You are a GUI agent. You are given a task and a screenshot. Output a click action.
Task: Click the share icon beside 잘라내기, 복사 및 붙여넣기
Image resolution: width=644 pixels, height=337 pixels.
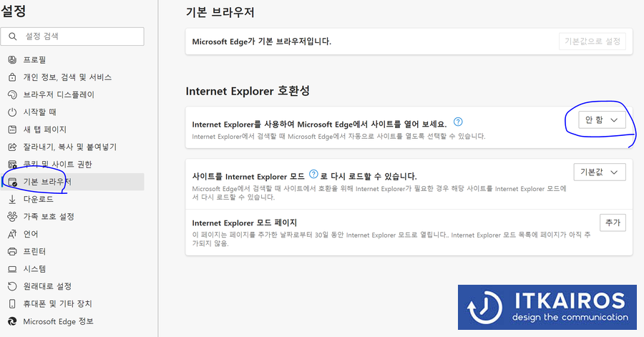12,147
